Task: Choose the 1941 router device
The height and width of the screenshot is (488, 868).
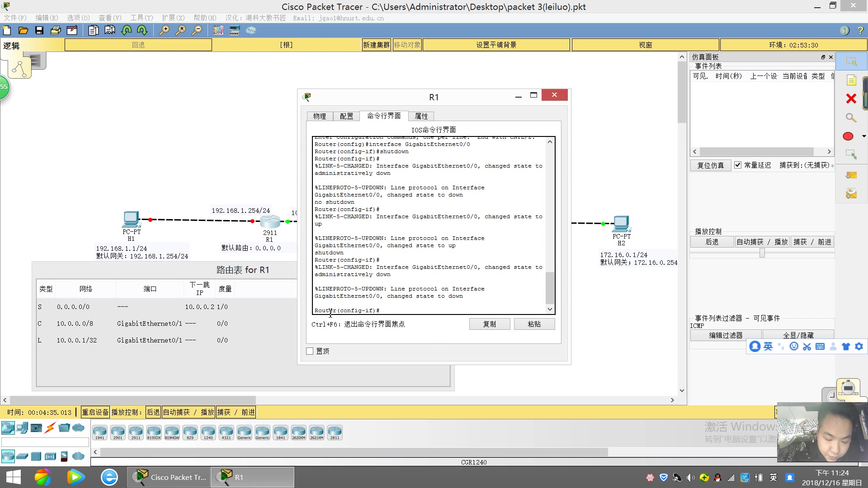Action: point(99,432)
